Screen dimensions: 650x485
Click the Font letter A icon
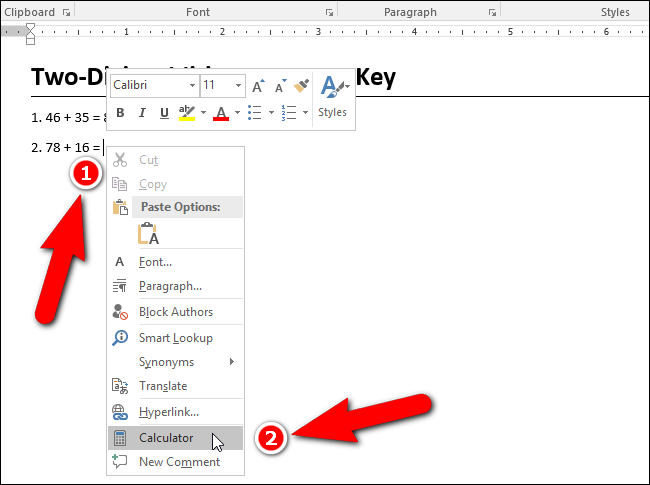pyautogui.click(x=119, y=262)
